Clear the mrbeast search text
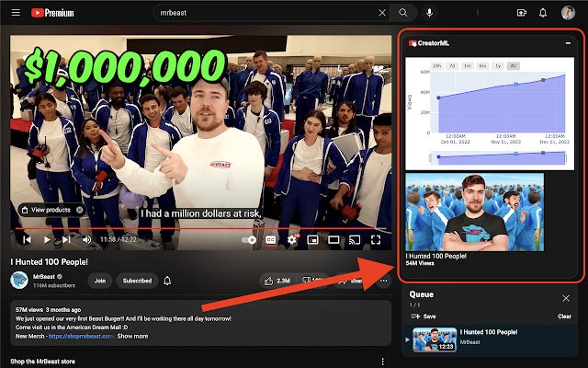This screenshot has width=588, height=368. (x=382, y=13)
